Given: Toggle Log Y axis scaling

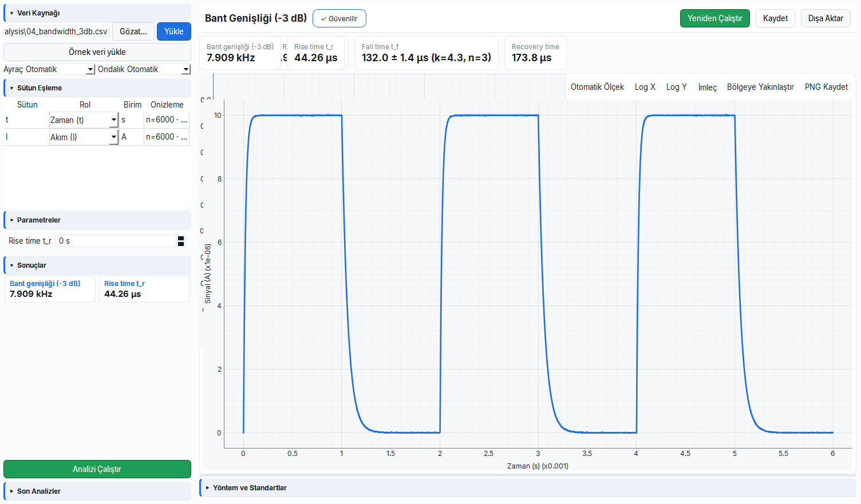Looking at the screenshot, I should 677,87.
